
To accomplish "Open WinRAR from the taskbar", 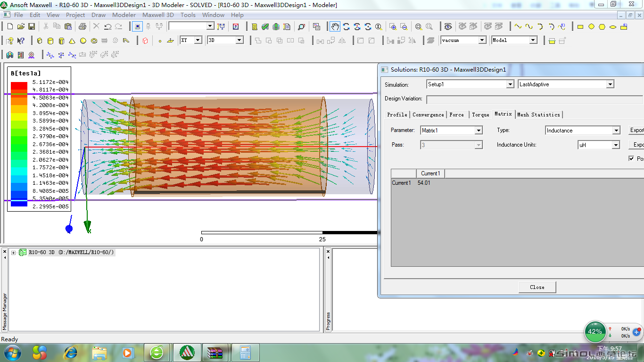I will pos(215,352).
